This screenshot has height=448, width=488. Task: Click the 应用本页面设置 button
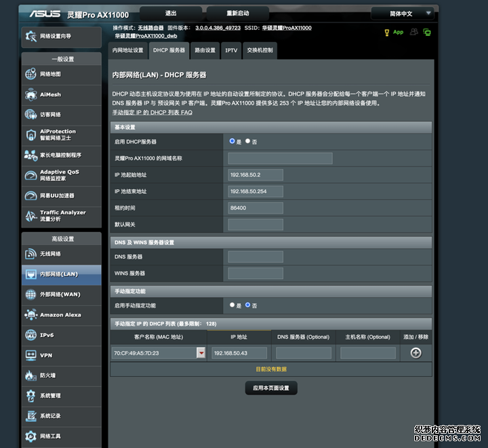(271, 388)
